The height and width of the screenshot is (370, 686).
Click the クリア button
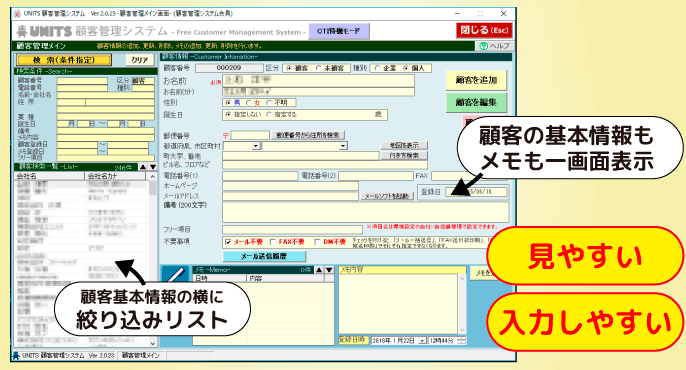coord(140,60)
